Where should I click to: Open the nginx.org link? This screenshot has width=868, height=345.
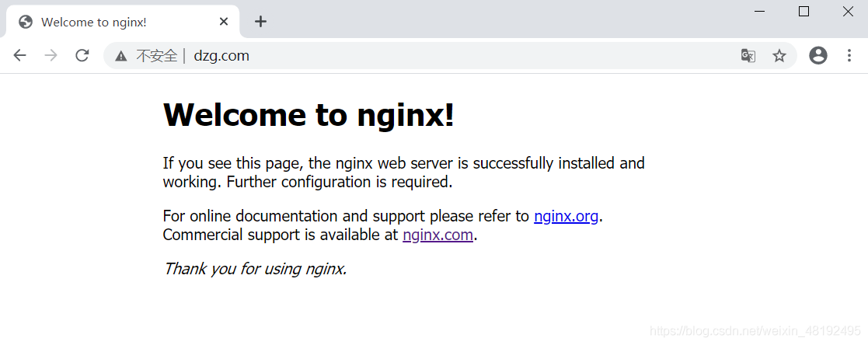[566, 216]
